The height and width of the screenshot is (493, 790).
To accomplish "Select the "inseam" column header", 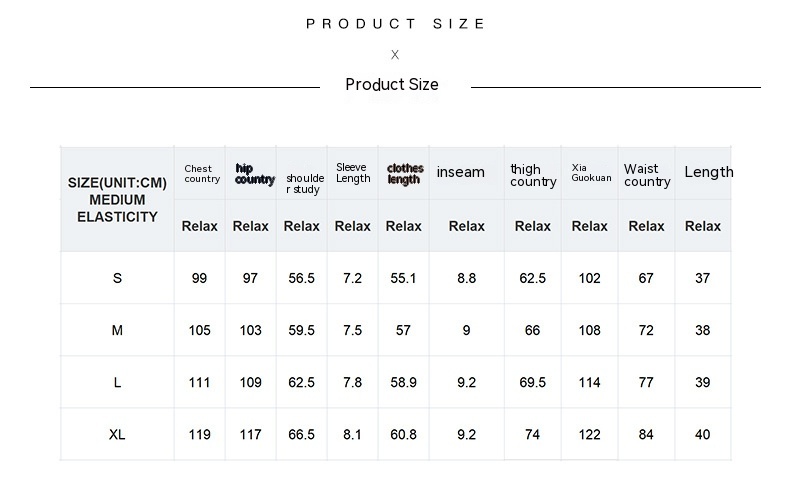I will [x=460, y=172].
